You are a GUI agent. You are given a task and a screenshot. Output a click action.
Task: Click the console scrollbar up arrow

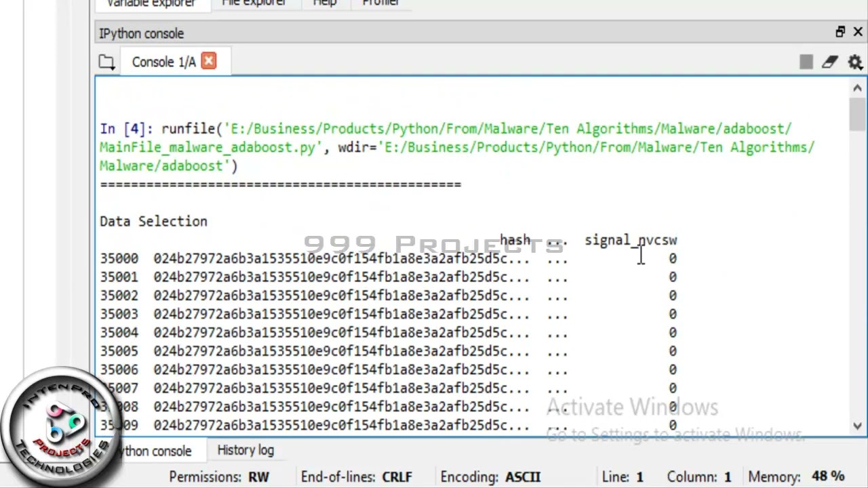(857, 88)
